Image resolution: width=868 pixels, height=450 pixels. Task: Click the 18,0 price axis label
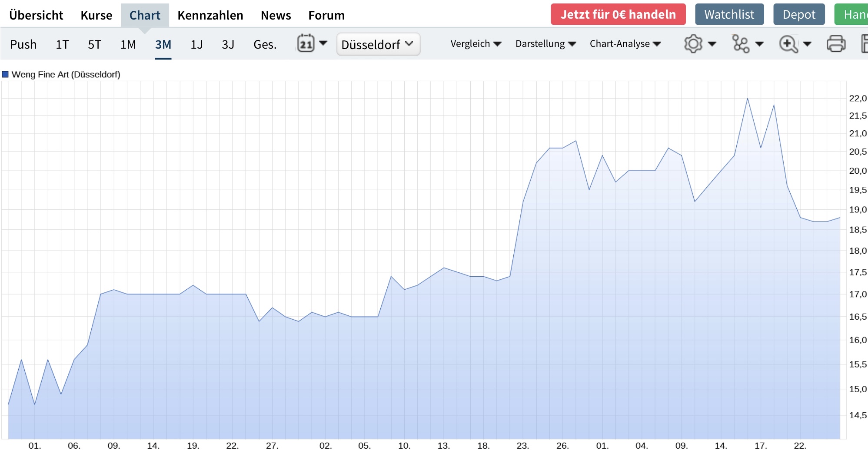point(858,251)
